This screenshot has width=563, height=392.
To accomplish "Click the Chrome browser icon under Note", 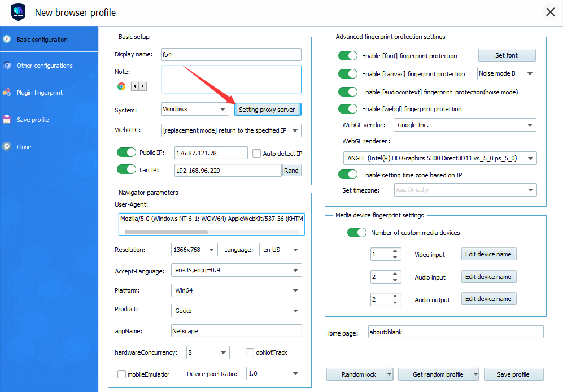I will tap(121, 86).
